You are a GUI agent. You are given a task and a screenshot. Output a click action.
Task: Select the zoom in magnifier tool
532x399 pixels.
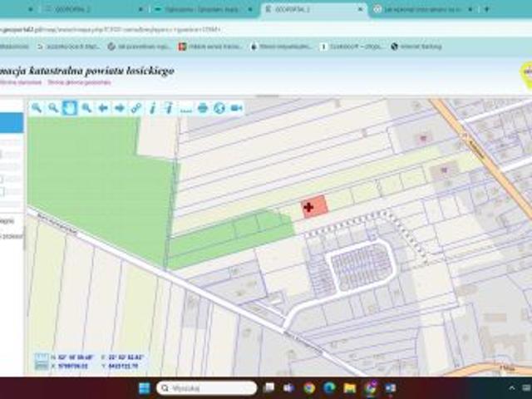pos(37,108)
